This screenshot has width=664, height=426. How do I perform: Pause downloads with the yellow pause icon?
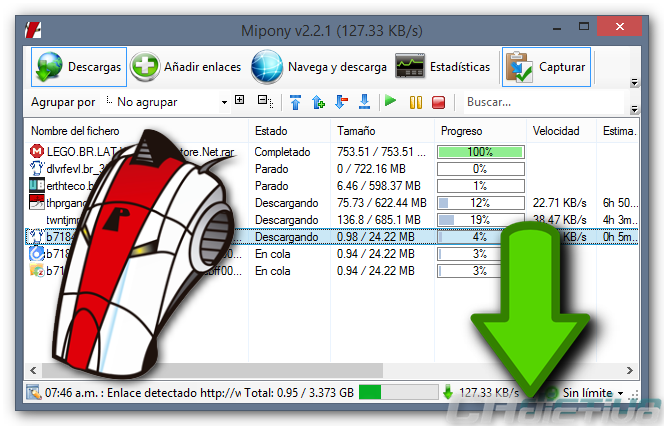pos(416,102)
